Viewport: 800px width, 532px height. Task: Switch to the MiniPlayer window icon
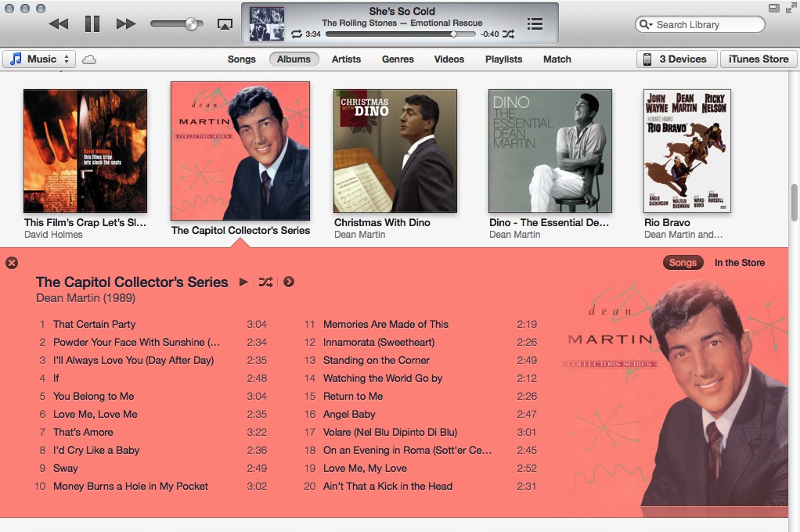coord(773,8)
